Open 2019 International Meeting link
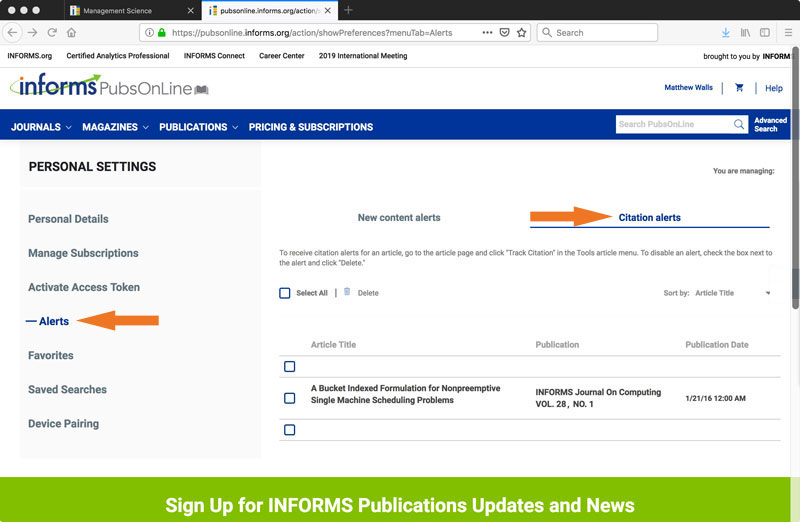800x522 pixels. [x=363, y=56]
